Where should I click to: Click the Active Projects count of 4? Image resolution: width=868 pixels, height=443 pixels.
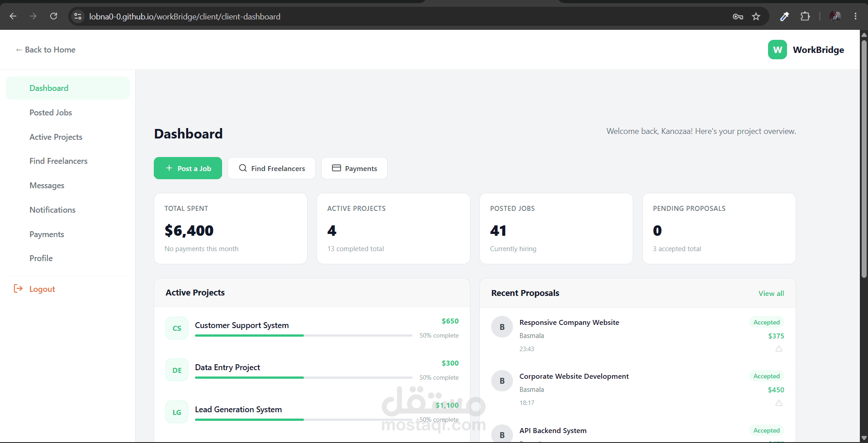point(332,231)
